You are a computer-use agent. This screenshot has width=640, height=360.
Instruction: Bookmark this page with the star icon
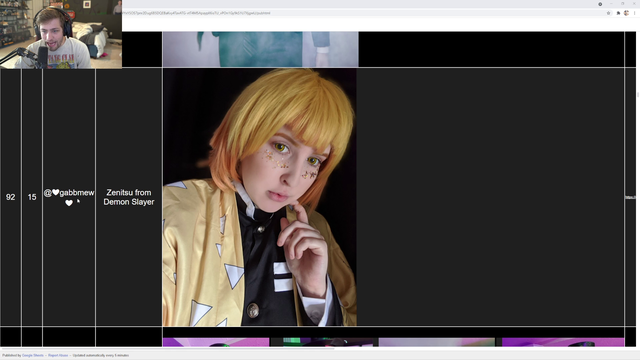tap(608, 13)
